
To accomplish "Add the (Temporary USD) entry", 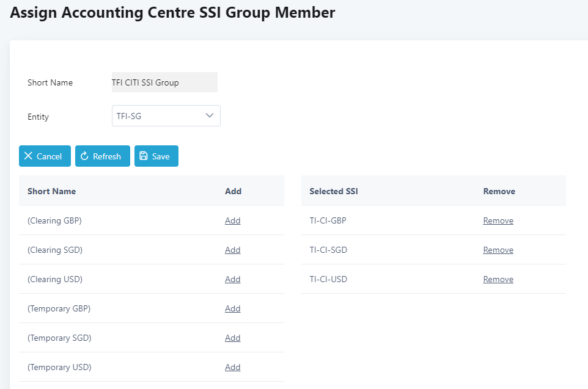I will [x=232, y=367].
